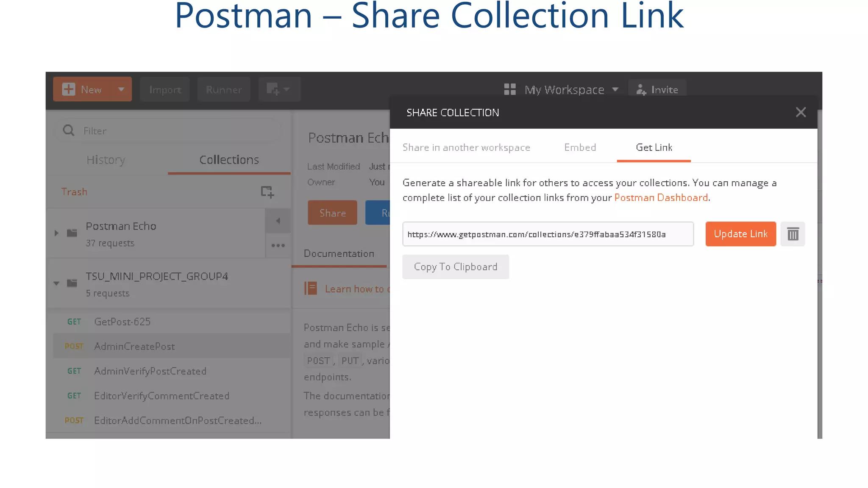Collapse the Postman Echo details panel arrow
Screen dimensions: 868x488
(278, 221)
